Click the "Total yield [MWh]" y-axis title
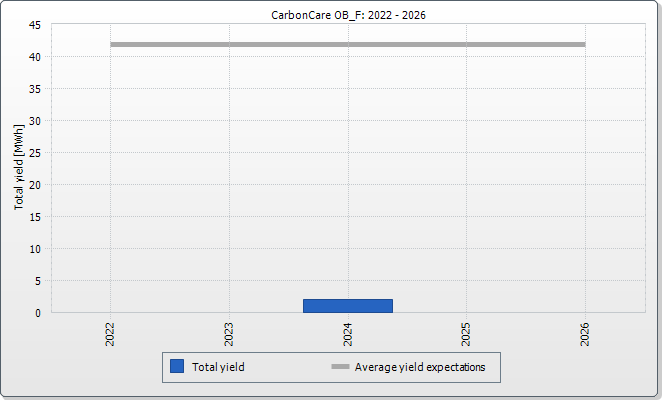This screenshot has width=662, height=400. point(19,167)
